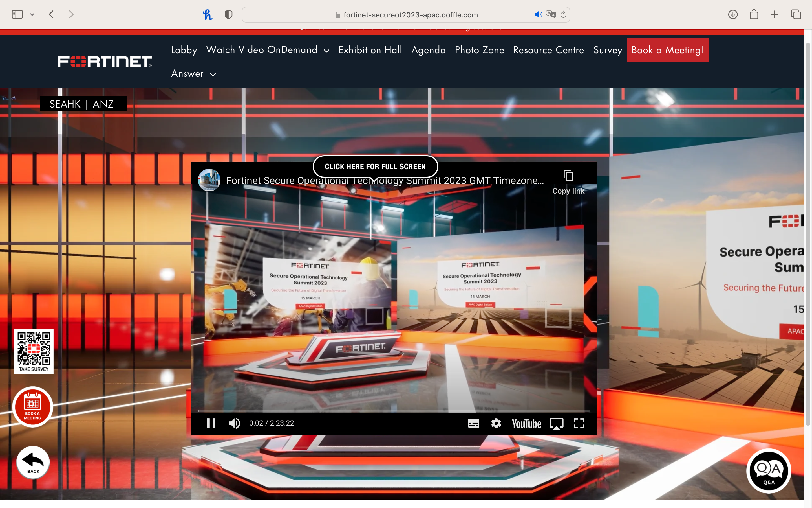Copy the video link
Image resolution: width=812 pixels, height=508 pixels.
click(x=568, y=182)
